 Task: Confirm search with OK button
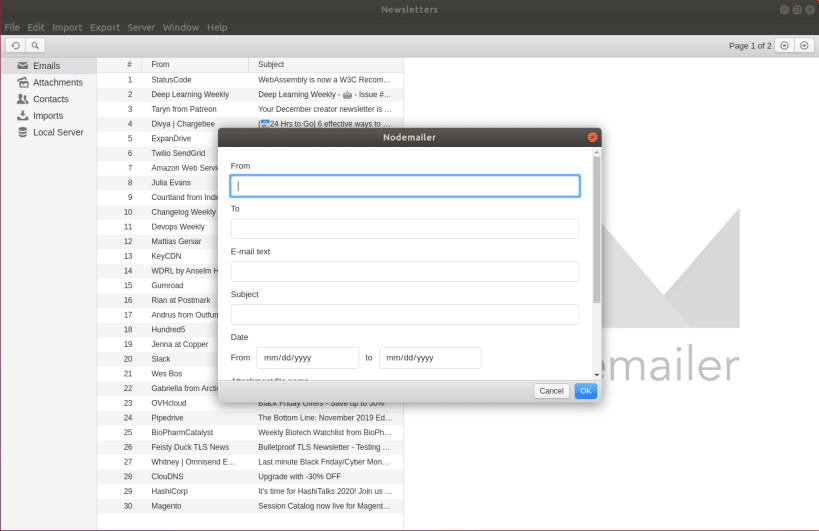[x=586, y=391]
